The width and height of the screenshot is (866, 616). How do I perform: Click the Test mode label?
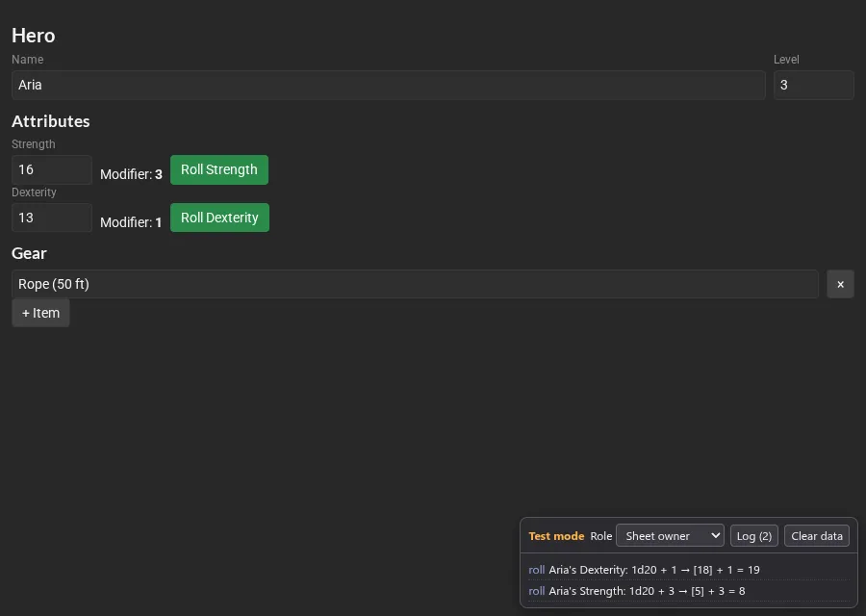point(556,536)
